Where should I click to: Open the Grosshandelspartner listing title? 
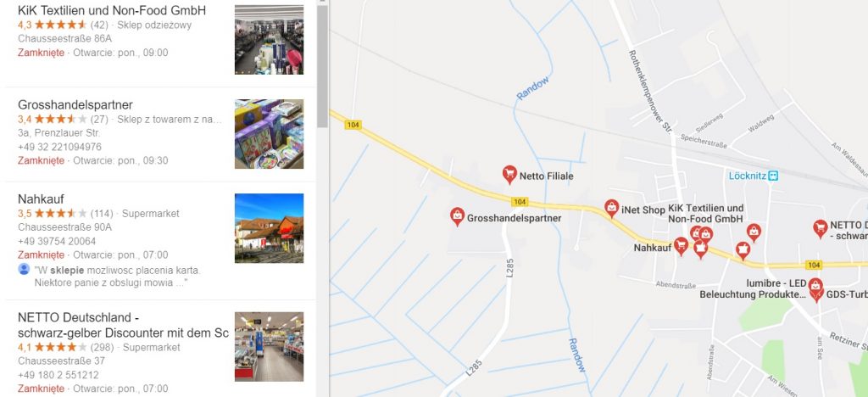[x=75, y=104]
